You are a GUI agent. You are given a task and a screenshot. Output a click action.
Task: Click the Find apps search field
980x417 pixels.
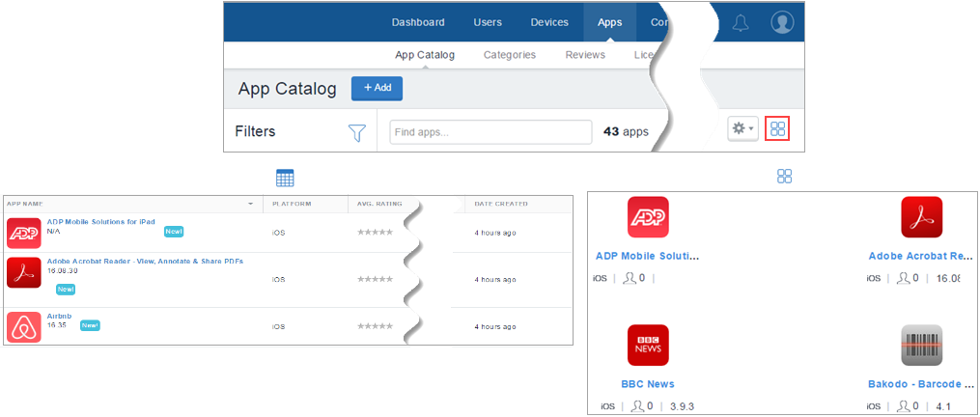click(490, 132)
